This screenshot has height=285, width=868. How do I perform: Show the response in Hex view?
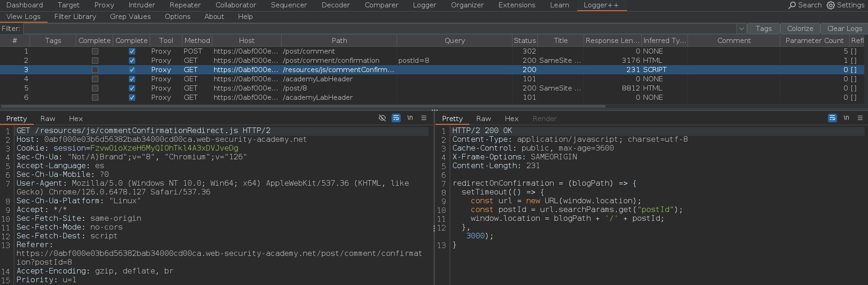click(512, 119)
